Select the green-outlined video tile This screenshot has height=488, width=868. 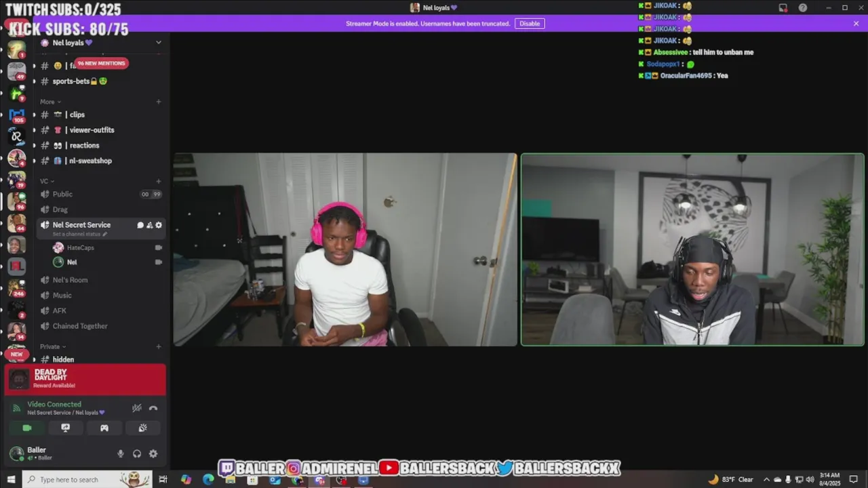692,249
